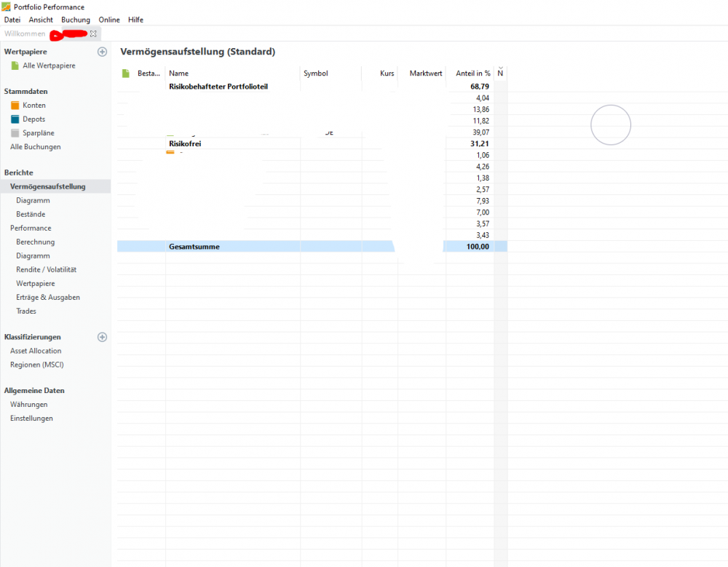728x567 pixels.
Task: Open Währungen in Allgemeine Daten
Action: pyautogui.click(x=29, y=405)
